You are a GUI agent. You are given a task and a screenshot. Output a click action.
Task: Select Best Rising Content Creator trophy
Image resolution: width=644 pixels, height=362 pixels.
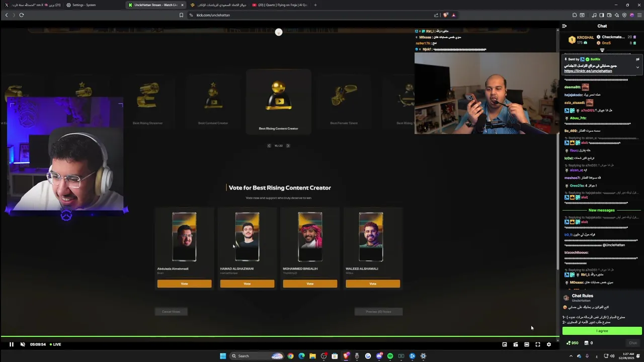278,102
